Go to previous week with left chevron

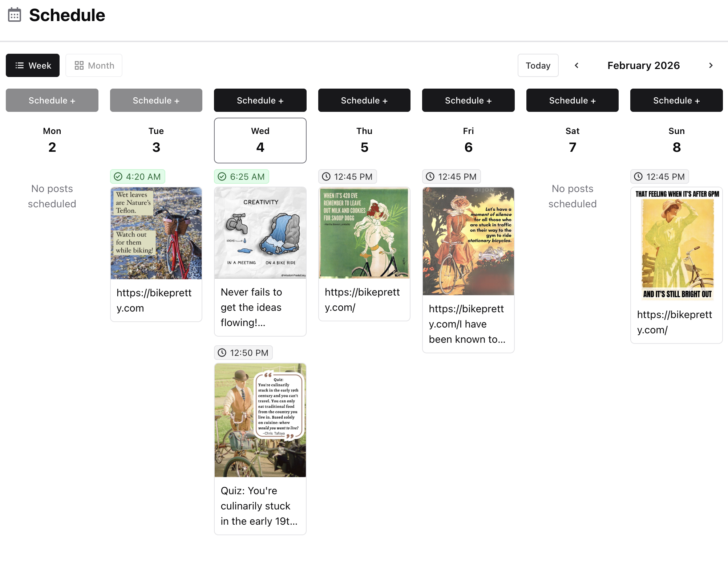577,65
